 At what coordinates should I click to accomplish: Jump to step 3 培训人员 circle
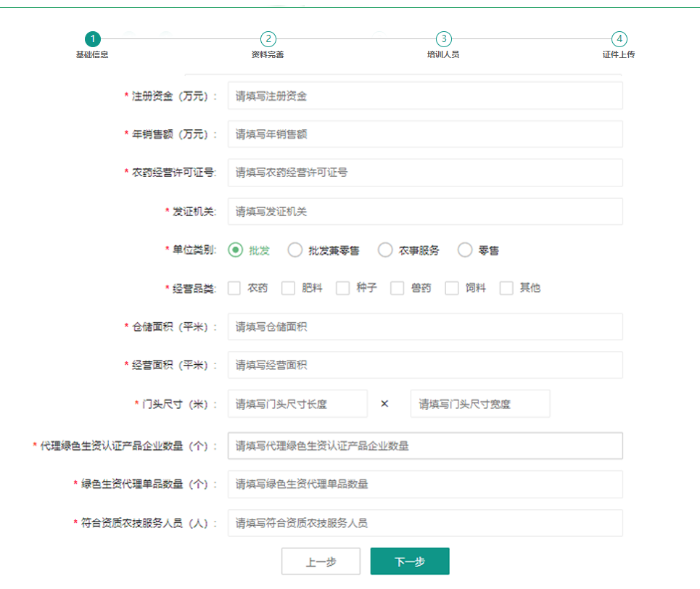[x=443, y=39]
